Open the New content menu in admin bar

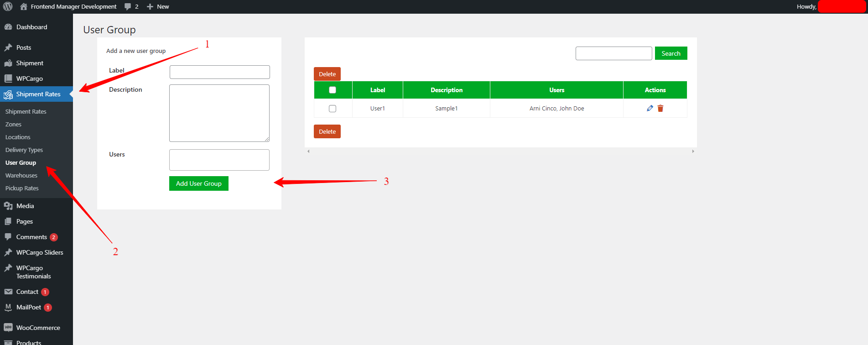pos(158,6)
